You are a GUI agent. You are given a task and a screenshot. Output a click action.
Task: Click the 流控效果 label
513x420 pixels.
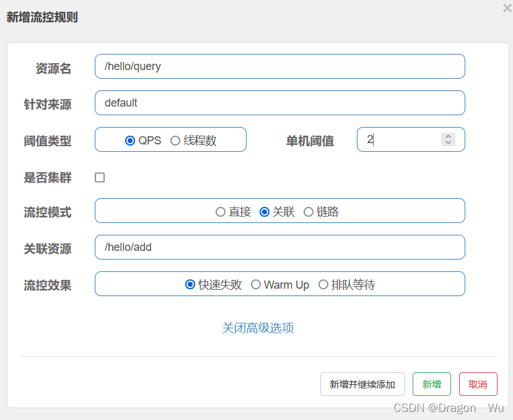48,285
